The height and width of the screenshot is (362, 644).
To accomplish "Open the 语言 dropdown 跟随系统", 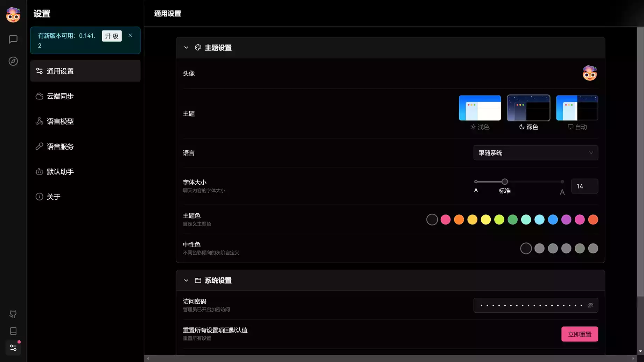I will coord(535,153).
